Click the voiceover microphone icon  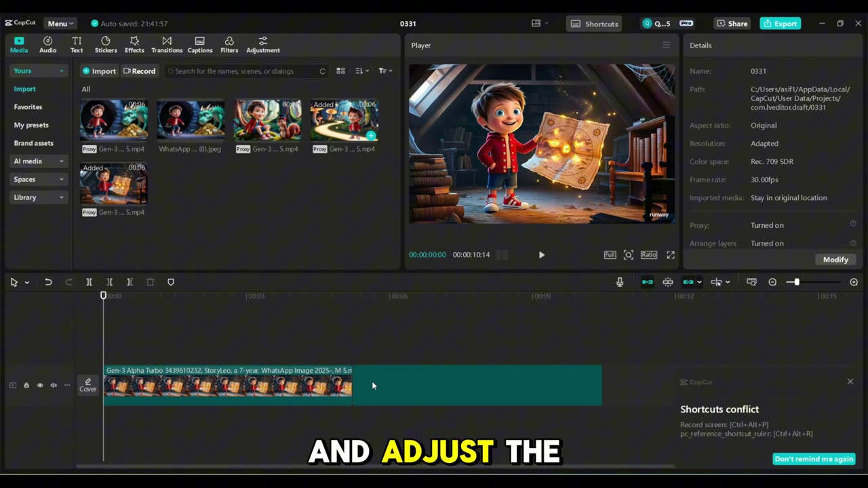(620, 282)
